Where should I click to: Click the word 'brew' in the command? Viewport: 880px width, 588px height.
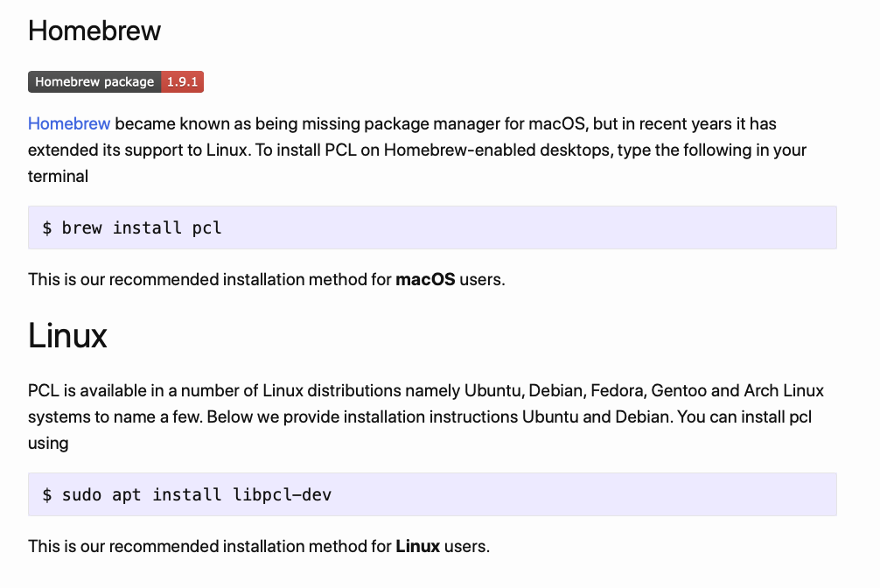pyautogui.click(x=82, y=228)
